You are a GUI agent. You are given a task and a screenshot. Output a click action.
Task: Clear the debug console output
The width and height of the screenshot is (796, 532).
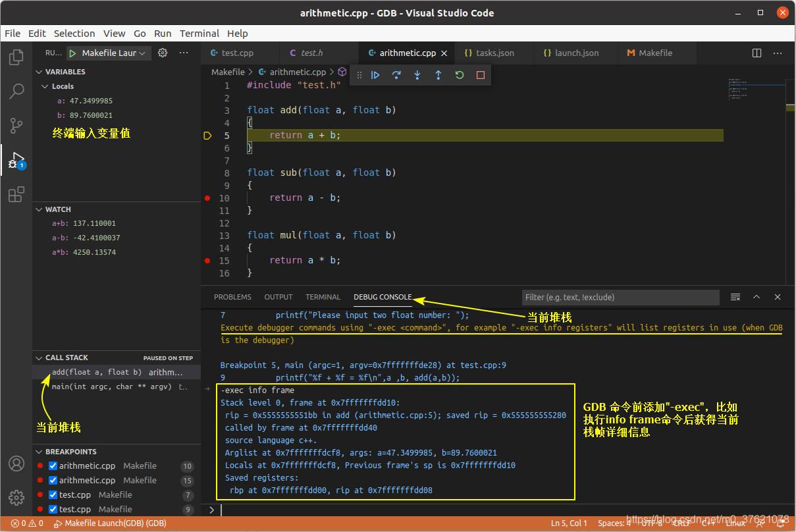coord(735,297)
